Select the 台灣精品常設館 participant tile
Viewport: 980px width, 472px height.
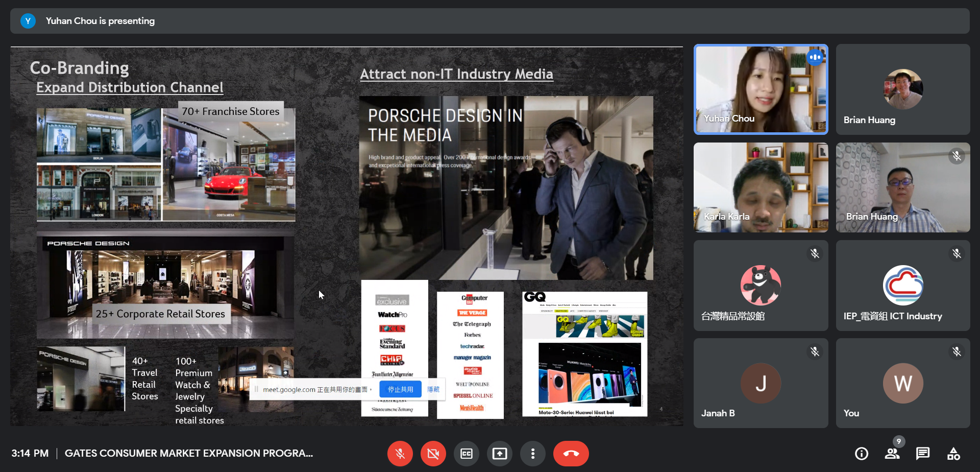click(x=761, y=286)
